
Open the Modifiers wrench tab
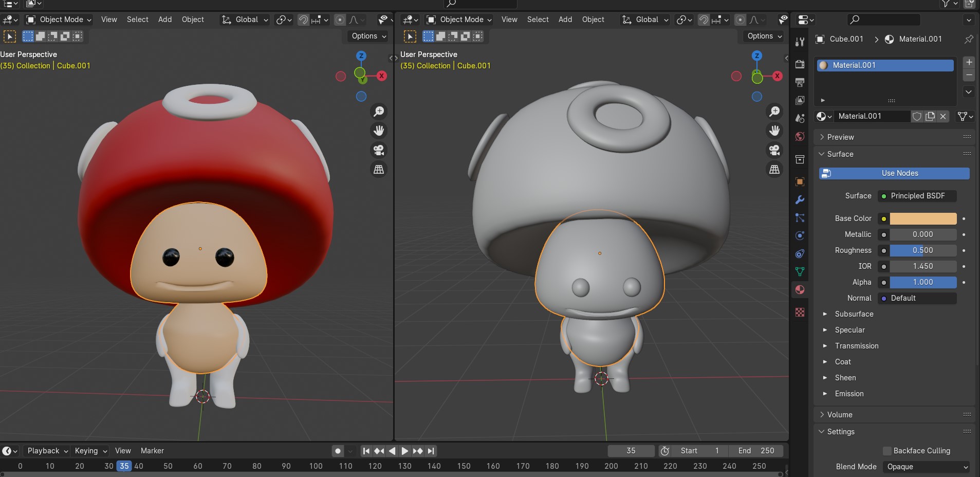coord(800,199)
